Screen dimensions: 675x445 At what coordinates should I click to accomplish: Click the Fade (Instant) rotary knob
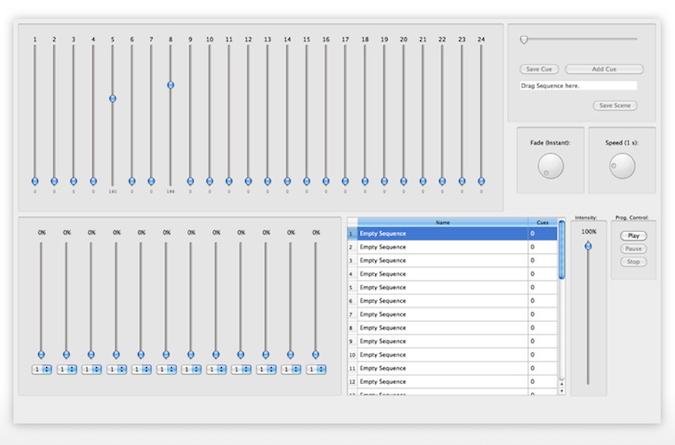pos(551,166)
